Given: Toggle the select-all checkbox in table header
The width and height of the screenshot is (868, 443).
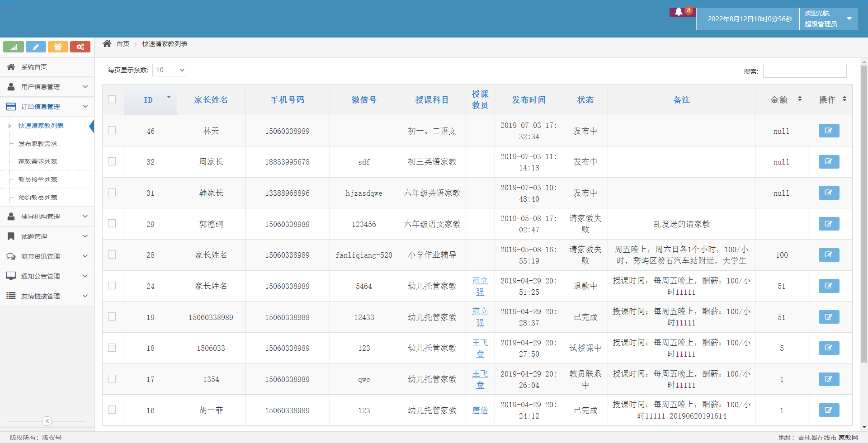Looking at the screenshot, I should [112, 99].
